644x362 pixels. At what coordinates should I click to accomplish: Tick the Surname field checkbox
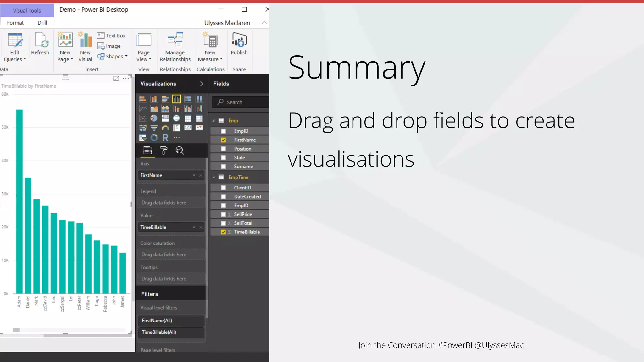click(x=223, y=167)
